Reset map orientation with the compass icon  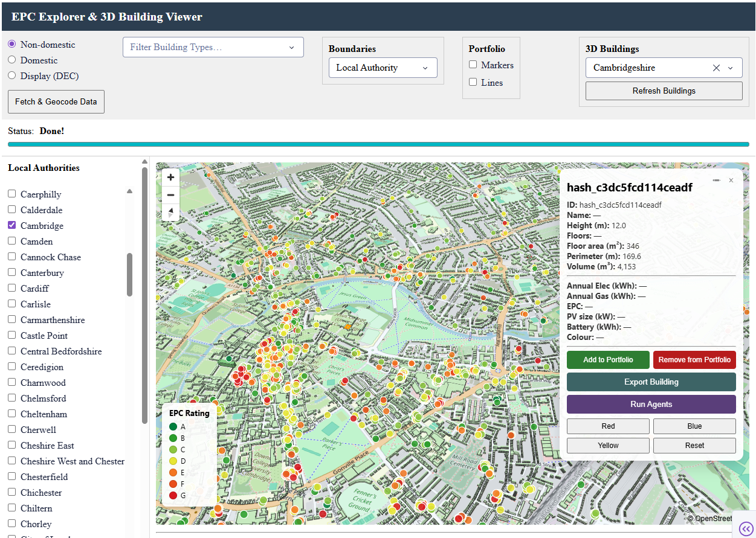pyautogui.click(x=170, y=212)
